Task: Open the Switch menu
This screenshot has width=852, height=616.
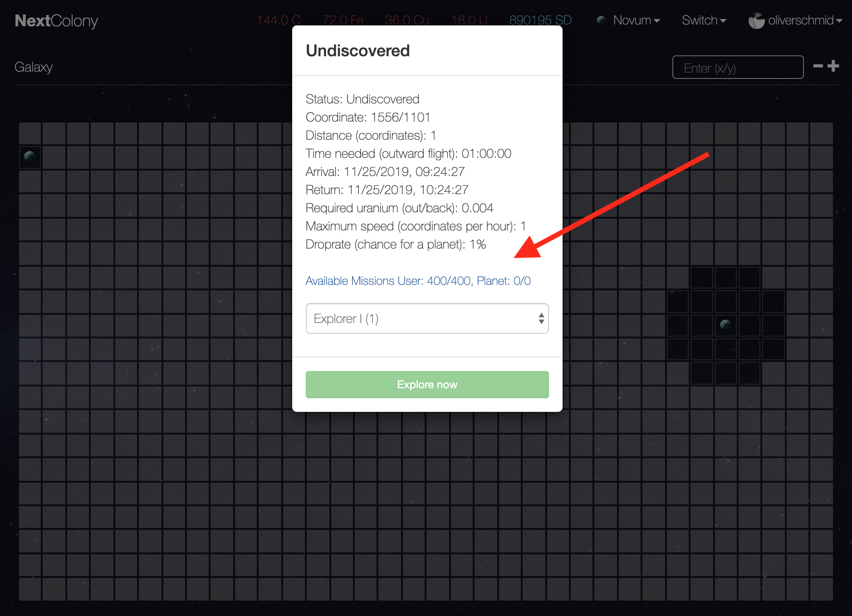Action: tap(704, 20)
